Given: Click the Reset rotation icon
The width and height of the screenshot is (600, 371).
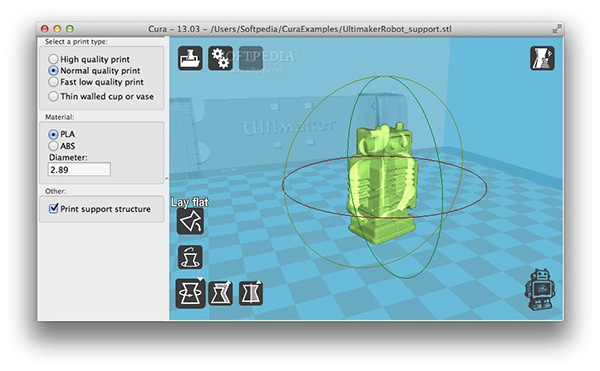Looking at the screenshot, I should coord(190,257).
